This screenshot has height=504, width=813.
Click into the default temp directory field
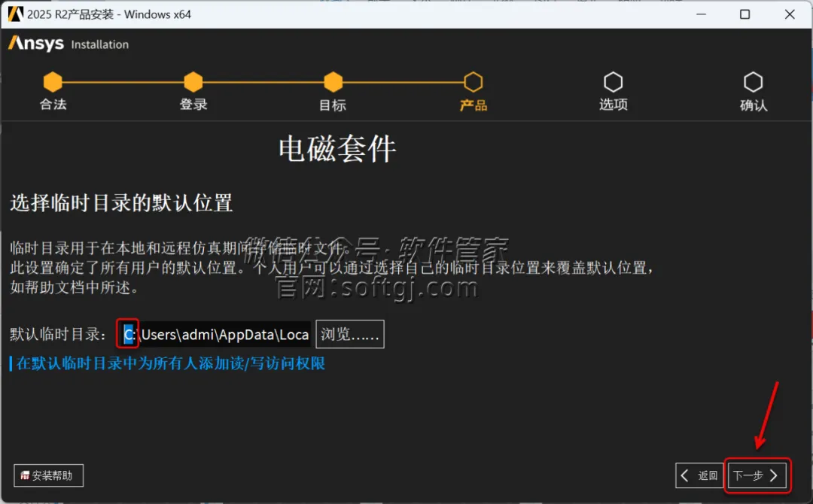tap(214, 334)
